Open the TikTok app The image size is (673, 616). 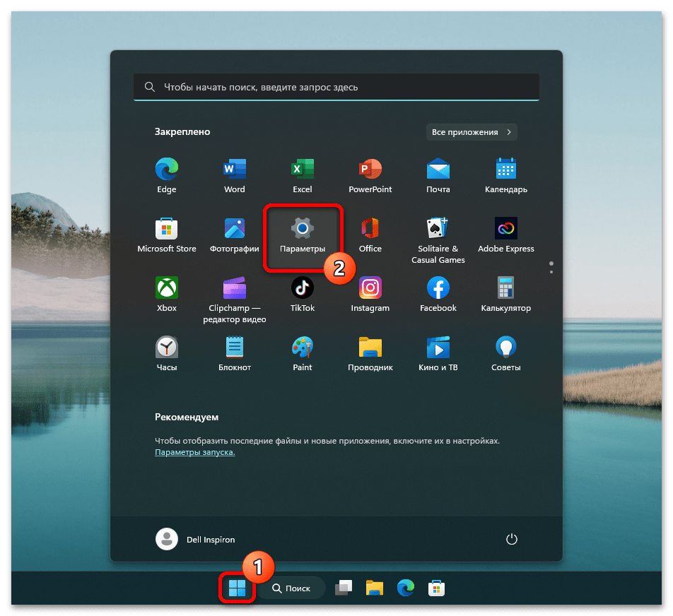(x=302, y=295)
